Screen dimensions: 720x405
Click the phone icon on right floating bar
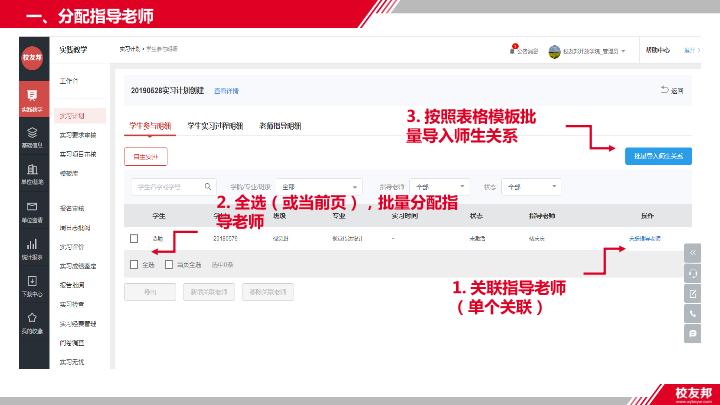click(x=693, y=313)
